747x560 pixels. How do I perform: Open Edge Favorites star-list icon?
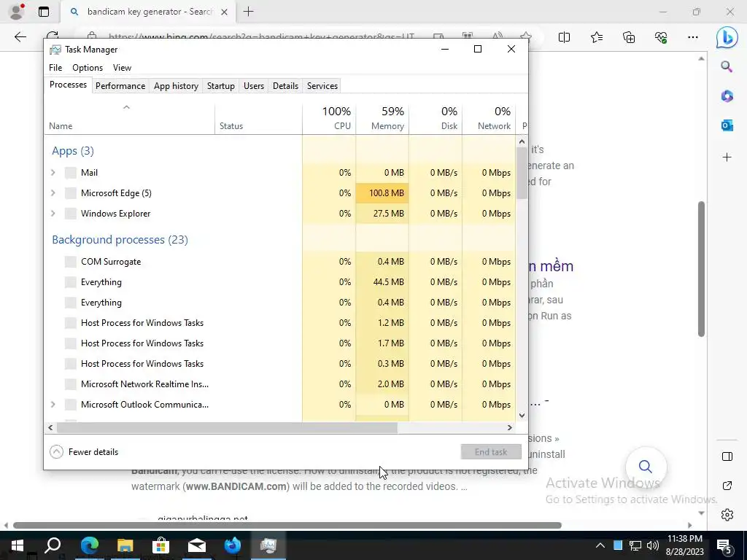[x=597, y=37]
